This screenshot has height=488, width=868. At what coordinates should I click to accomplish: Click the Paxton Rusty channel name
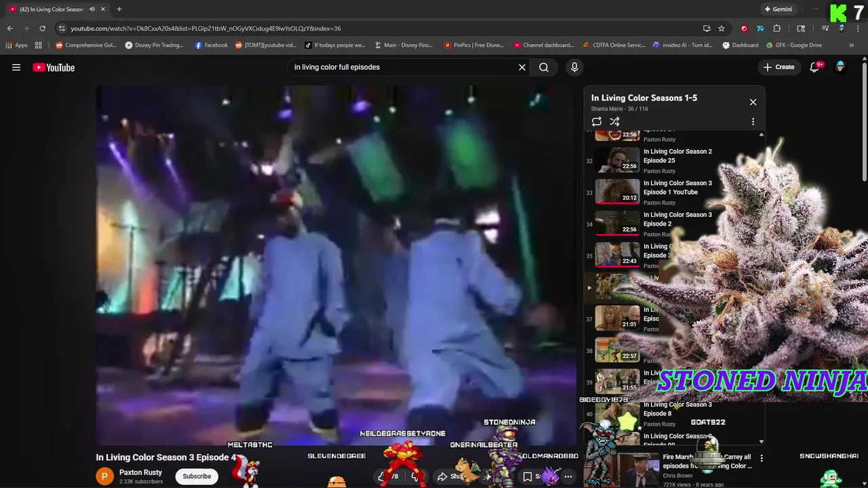tap(140, 472)
